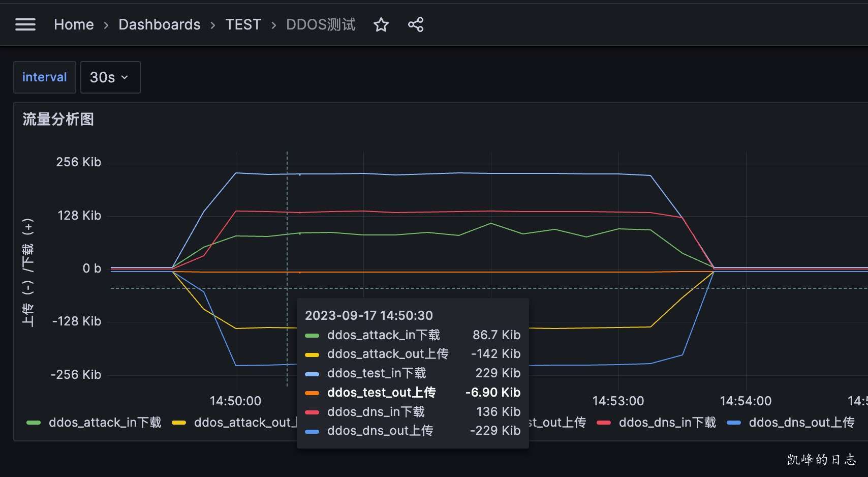
Task: Toggle ddos_dns_out上传 series in legend
Action: click(801, 423)
